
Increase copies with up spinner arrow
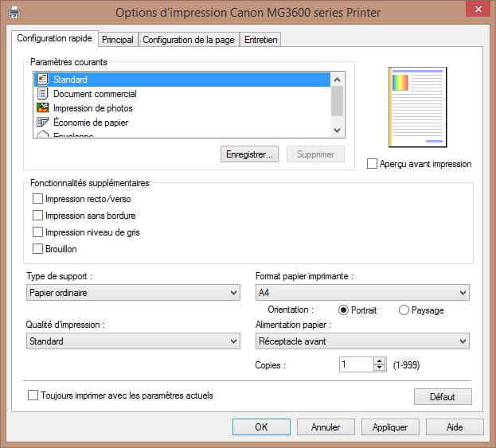379,361
